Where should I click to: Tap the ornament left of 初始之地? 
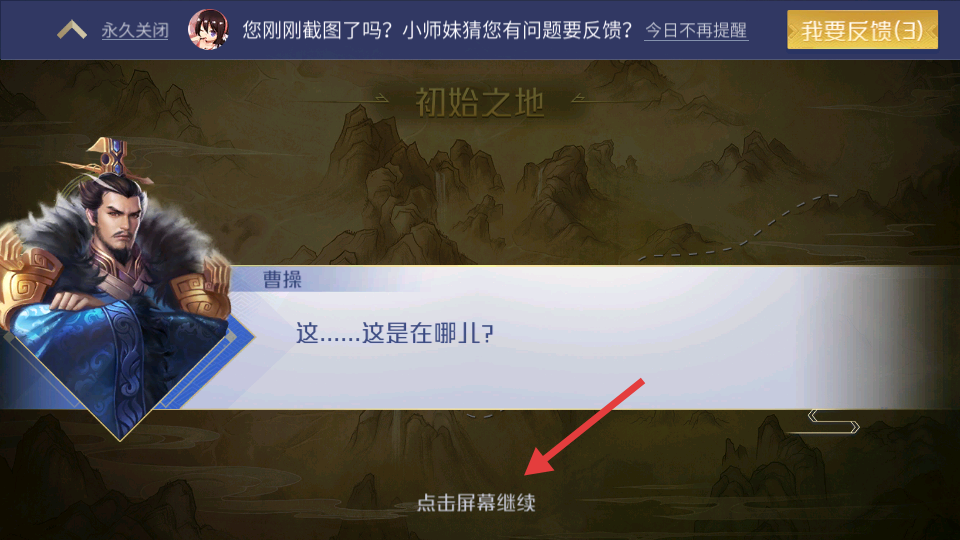pos(375,98)
